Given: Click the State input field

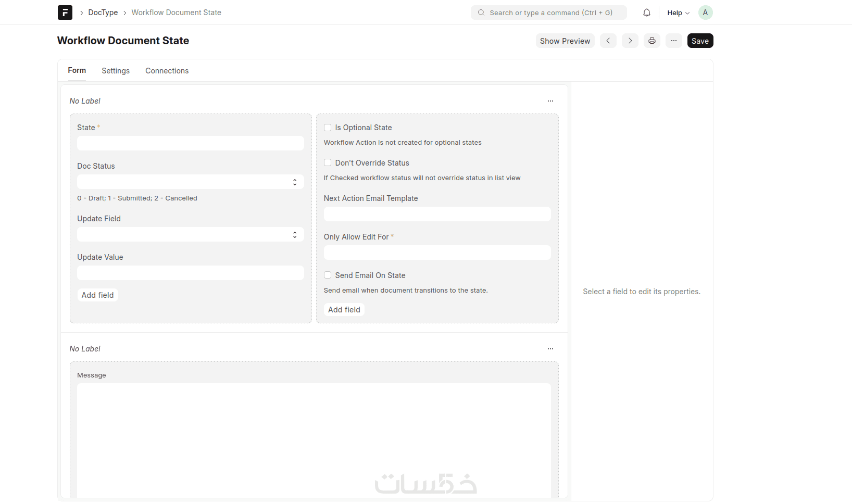Looking at the screenshot, I should (x=191, y=143).
